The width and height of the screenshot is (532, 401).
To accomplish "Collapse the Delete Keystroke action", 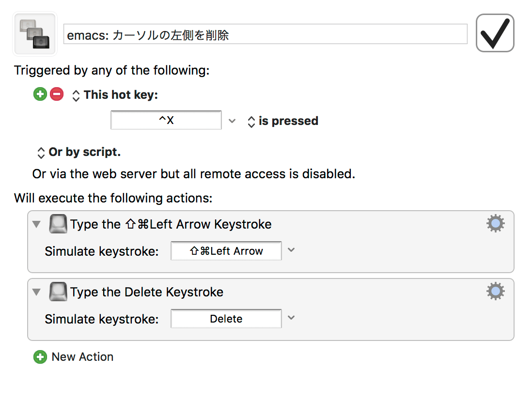I will coord(36,292).
